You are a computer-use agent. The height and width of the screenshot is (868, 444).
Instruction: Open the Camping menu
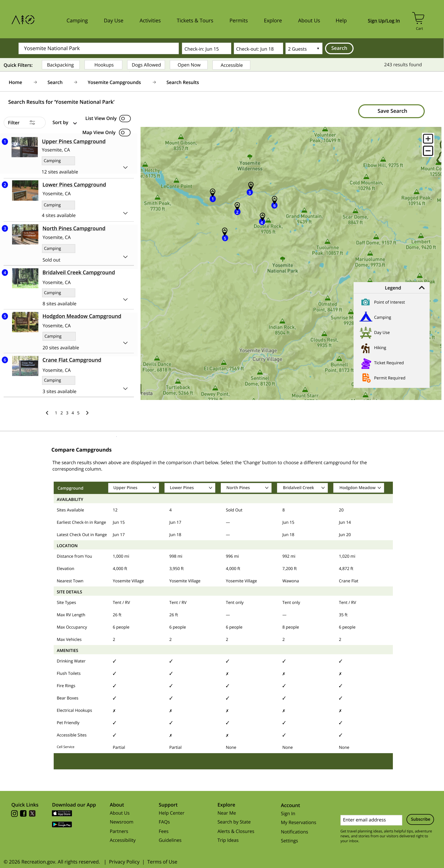pos(77,21)
